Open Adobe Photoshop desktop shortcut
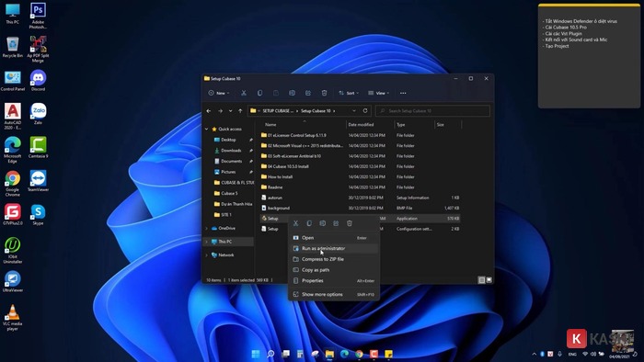The width and height of the screenshot is (644, 362). click(38, 16)
